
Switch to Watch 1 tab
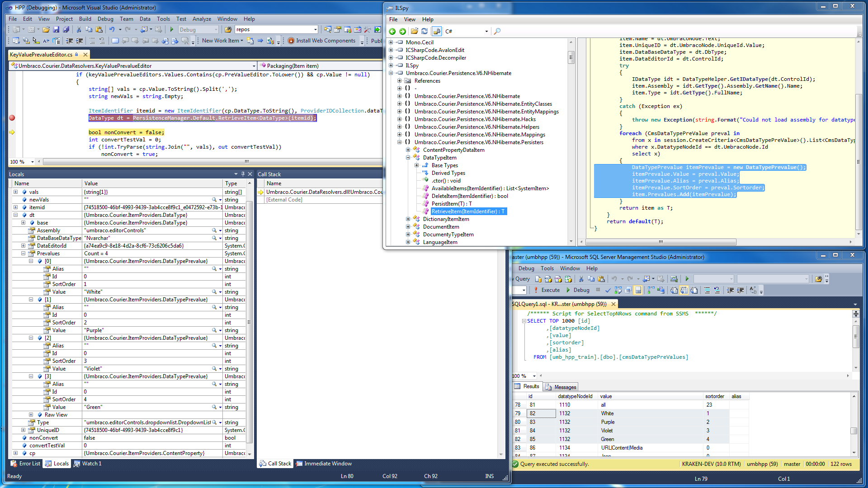coord(88,464)
